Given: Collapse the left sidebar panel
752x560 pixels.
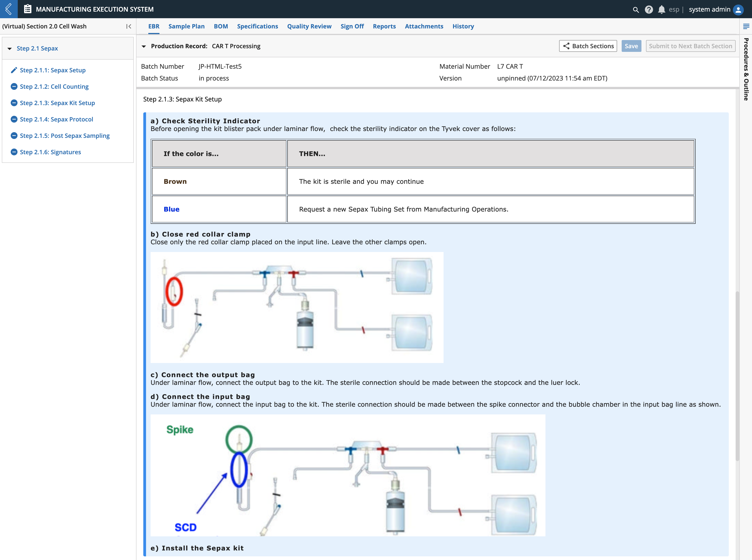Looking at the screenshot, I should click(129, 26).
